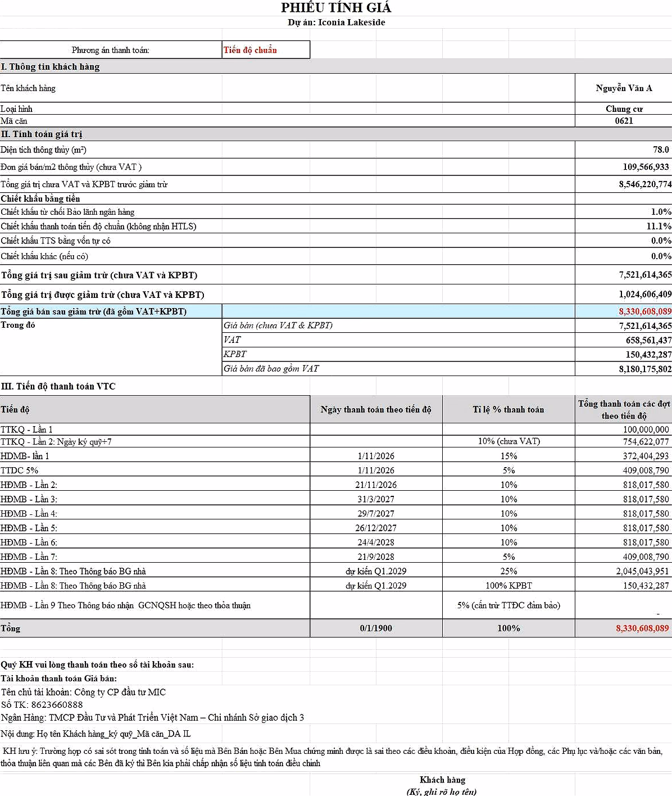Select the 1.0% bank guarantee discount cell
Viewport: 672px width, 796px height.
click(x=624, y=212)
